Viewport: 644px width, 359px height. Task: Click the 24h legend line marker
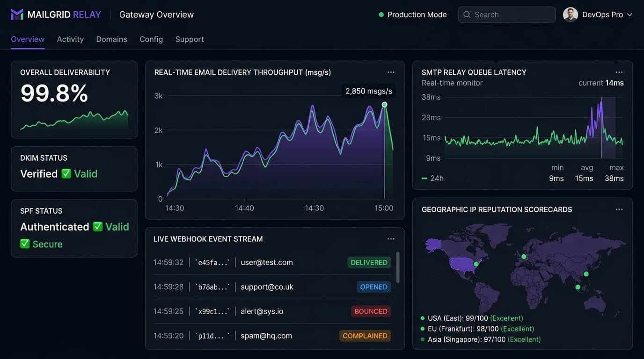click(x=424, y=178)
